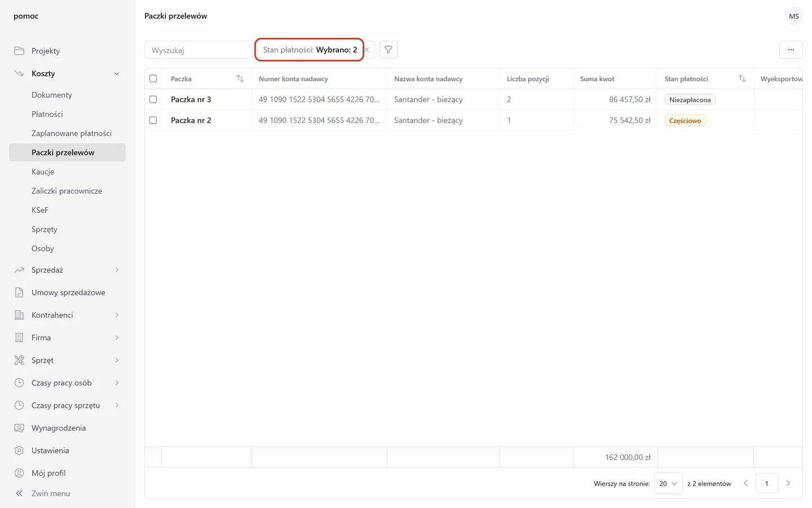Check the Paczka nr 2 row checkbox
The width and height of the screenshot is (812, 508).
pos(153,120)
